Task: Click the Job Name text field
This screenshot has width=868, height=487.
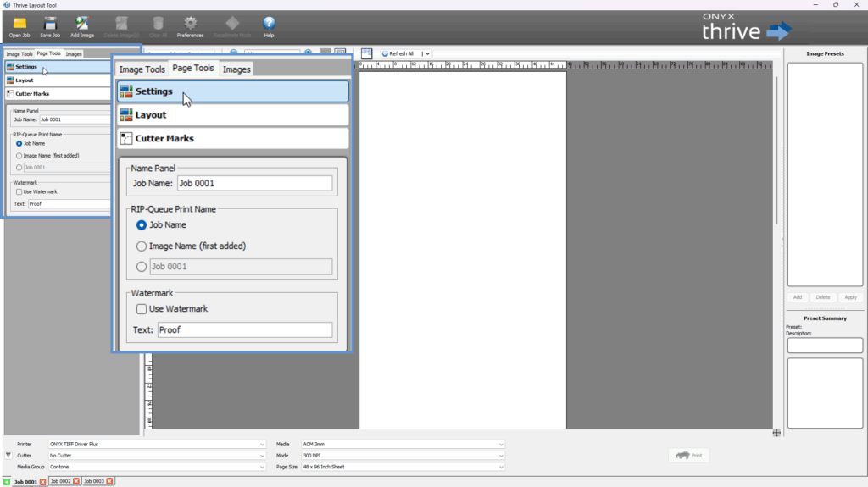Action: (253, 183)
